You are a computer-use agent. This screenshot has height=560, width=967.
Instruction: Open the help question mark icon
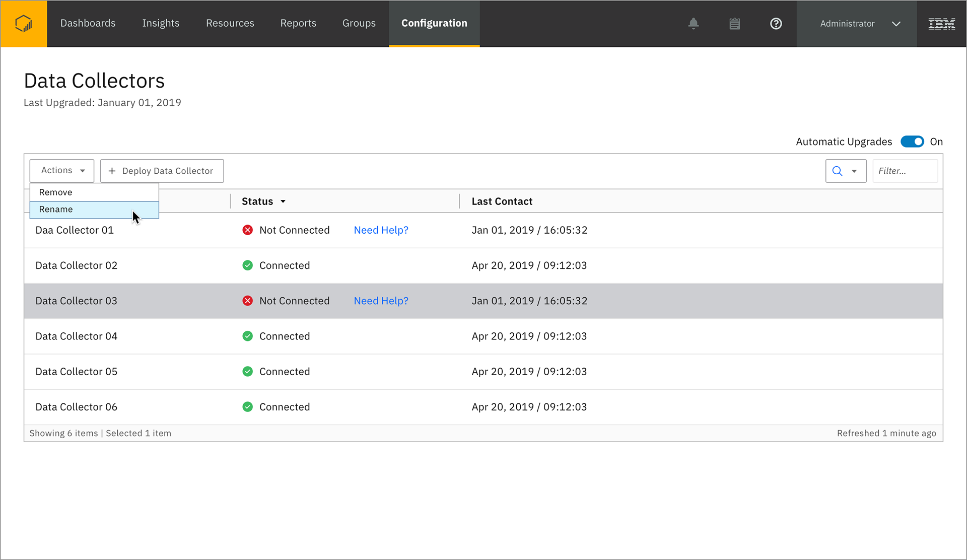[776, 24]
